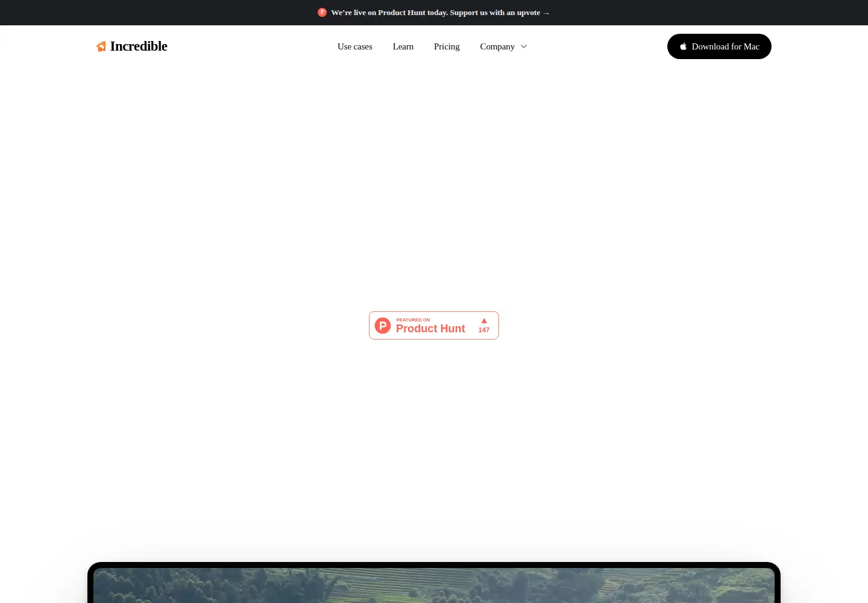Click the Apple icon in download button
868x603 pixels.
(684, 46)
